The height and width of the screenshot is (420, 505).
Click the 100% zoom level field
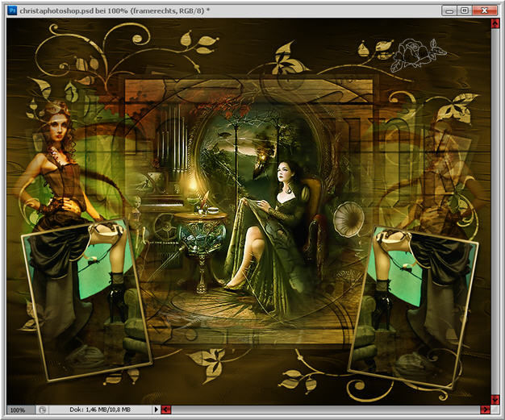pyautogui.click(x=20, y=410)
